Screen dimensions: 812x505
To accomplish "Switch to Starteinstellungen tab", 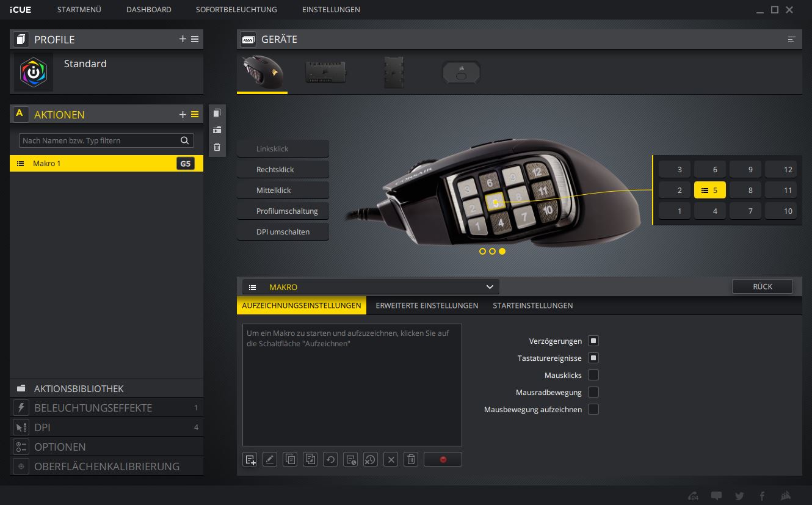I will pyautogui.click(x=533, y=305).
